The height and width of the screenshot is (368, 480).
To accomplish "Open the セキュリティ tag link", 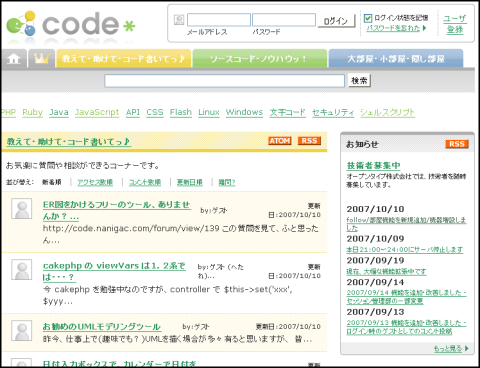I will pos(333,112).
